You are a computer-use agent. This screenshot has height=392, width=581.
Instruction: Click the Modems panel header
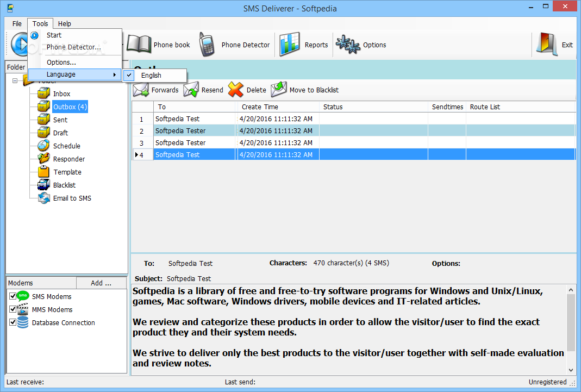41,283
